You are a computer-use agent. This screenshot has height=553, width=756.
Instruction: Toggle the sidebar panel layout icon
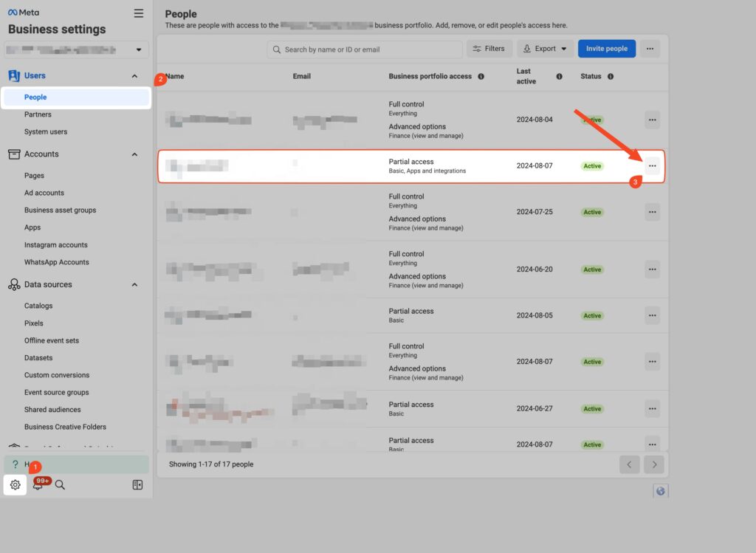[x=137, y=484]
